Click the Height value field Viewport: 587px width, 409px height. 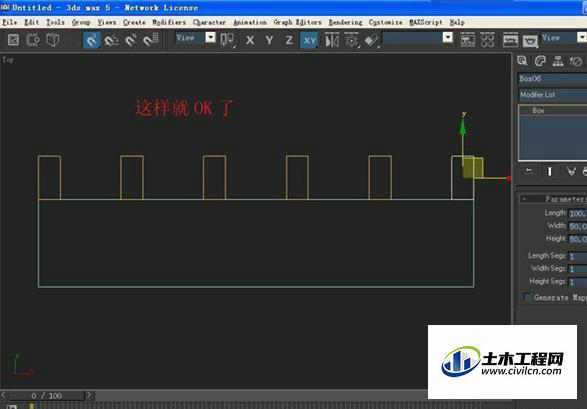[578, 239]
